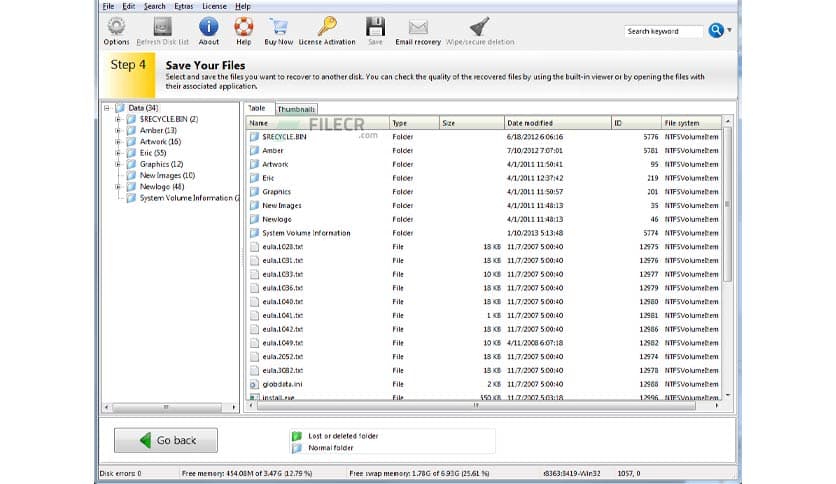Select the Data (34) root folder
The image size is (836, 484).
(x=143, y=108)
